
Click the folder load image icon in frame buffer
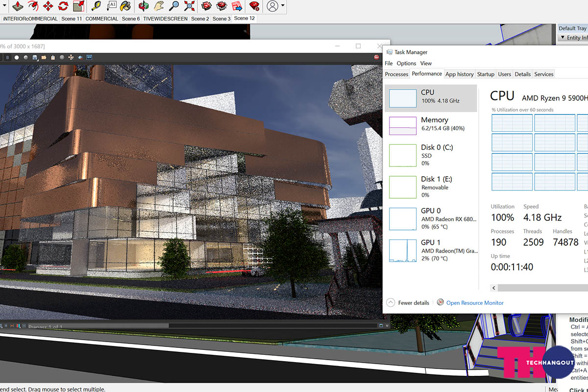click(x=44, y=57)
